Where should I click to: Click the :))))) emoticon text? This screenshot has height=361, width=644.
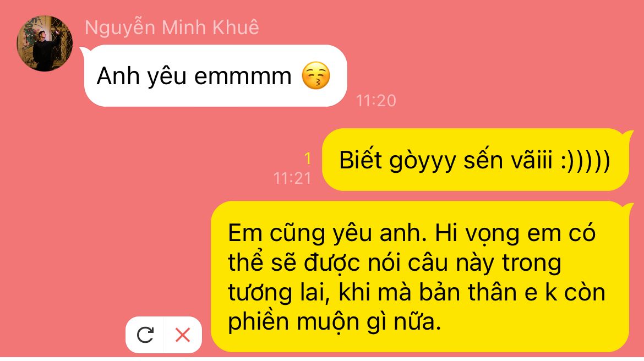586,160
